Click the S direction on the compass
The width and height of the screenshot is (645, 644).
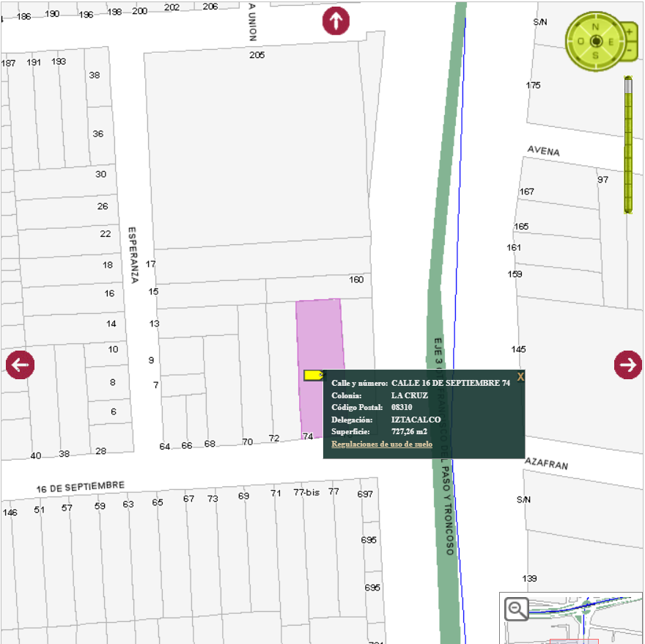click(596, 55)
